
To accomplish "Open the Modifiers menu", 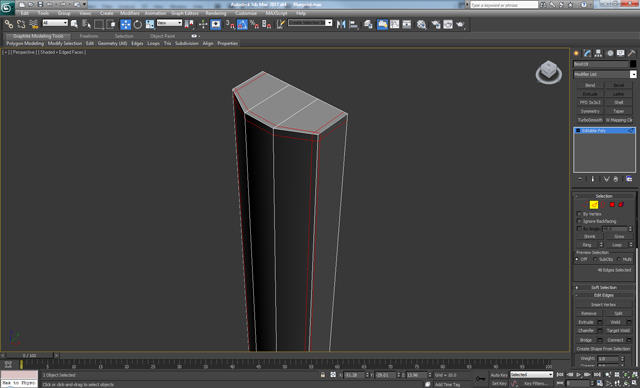I will point(130,13).
